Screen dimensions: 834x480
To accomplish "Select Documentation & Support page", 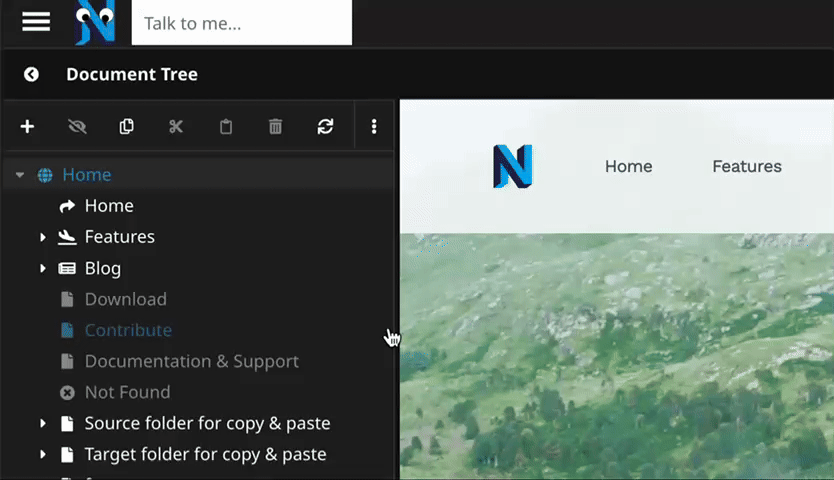I will (x=191, y=361).
